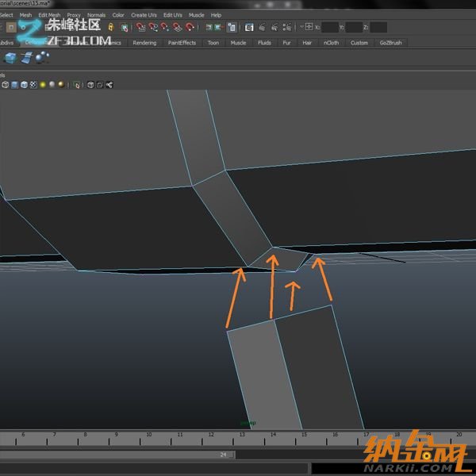Click the padlock icon in status line
This screenshot has height=476, width=476.
110,28
